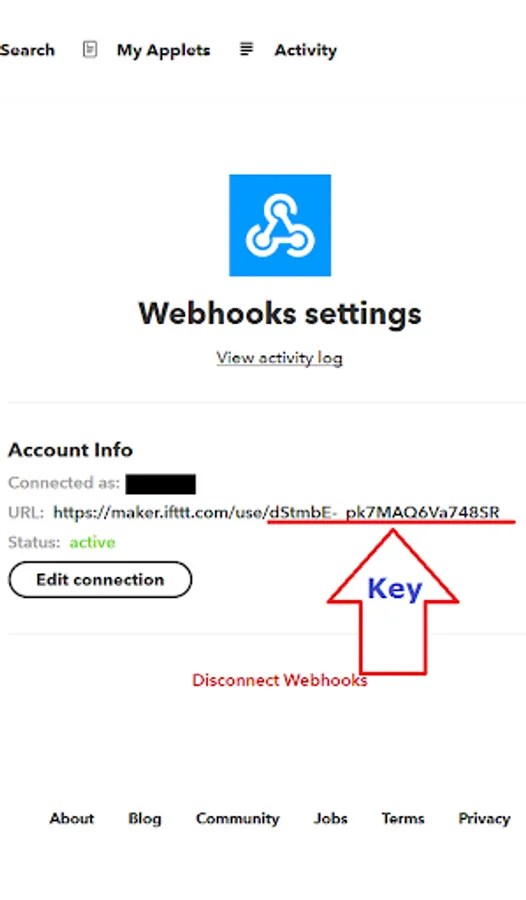
Task: Click the My Applets document icon
Action: point(90,50)
